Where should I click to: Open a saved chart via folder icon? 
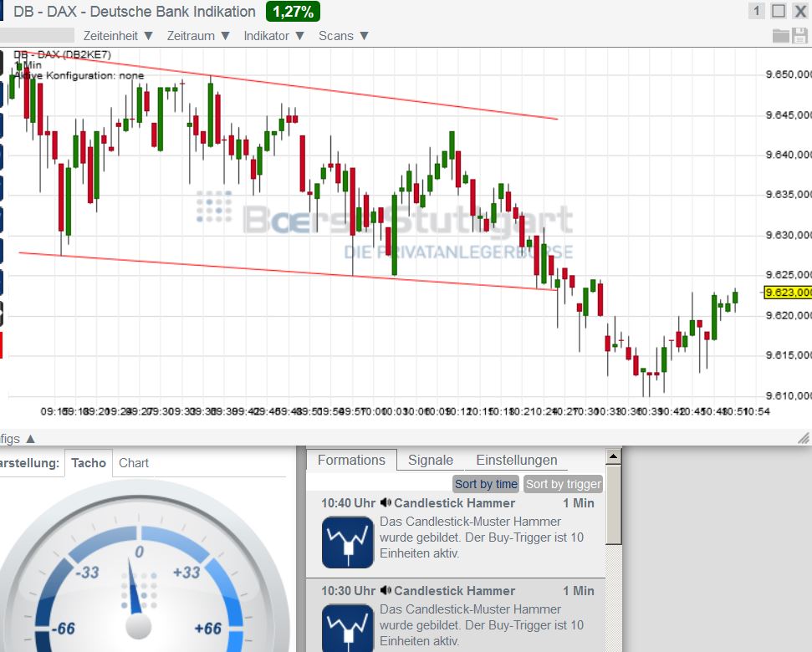click(x=780, y=35)
